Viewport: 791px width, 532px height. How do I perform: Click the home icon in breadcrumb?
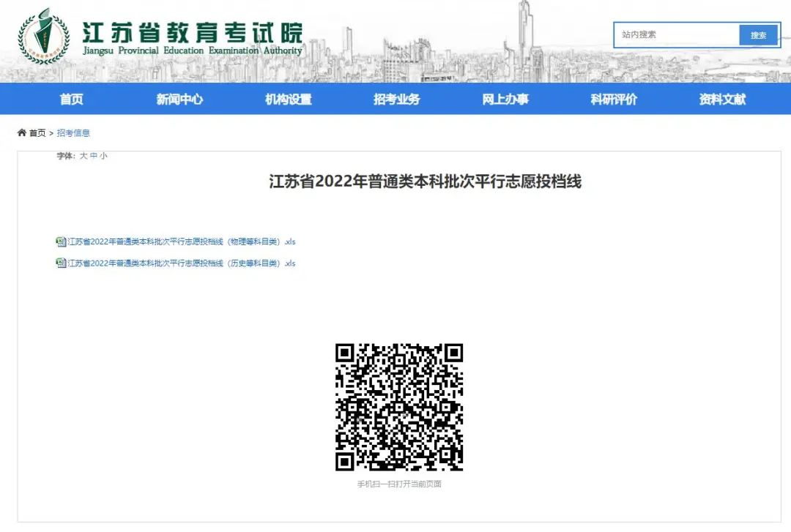[x=22, y=132]
